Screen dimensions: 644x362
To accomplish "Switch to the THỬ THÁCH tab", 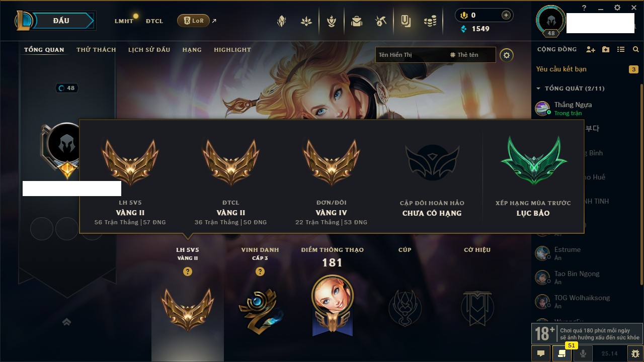I will (96, 50).
